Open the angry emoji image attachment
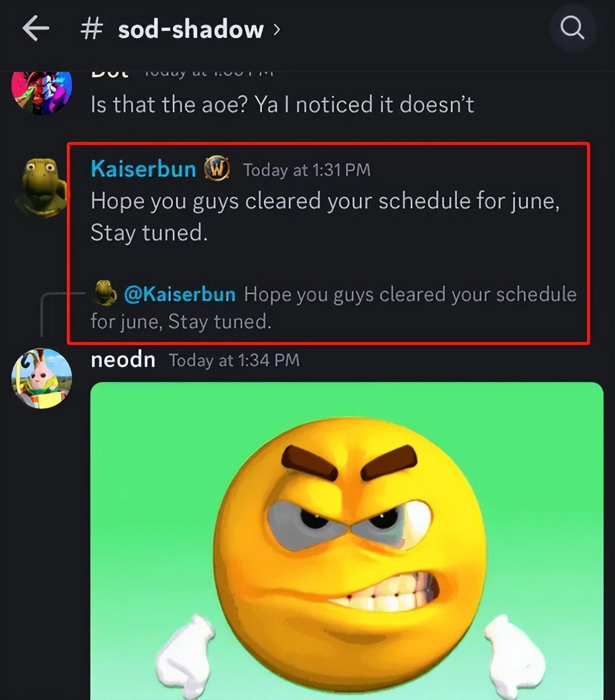Viewport: 615px width, 700px height. 347,541
